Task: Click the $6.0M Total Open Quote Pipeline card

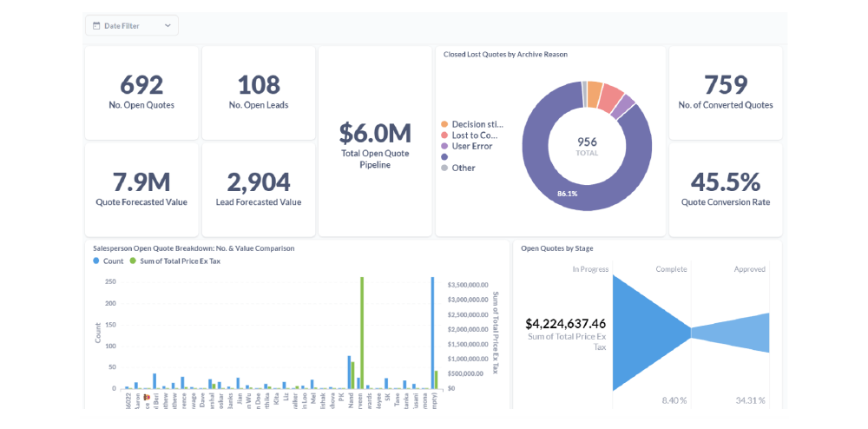Action: pyautogui.click(x=375, y=142)
